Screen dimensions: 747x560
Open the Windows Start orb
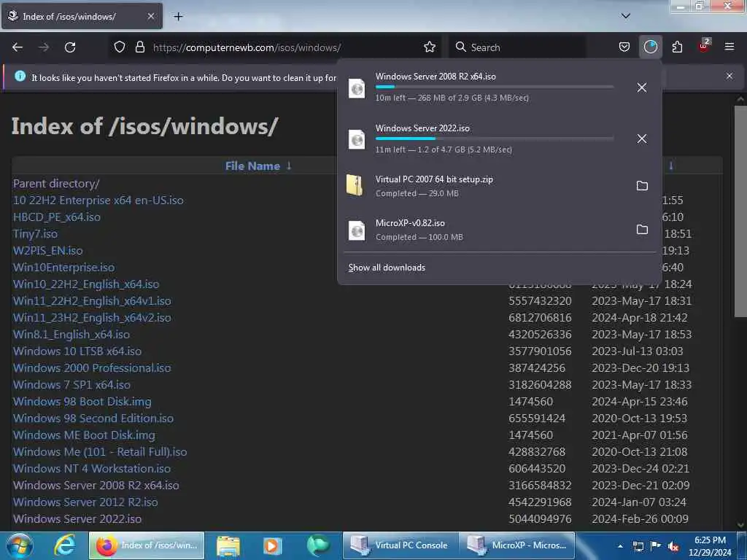19,545
